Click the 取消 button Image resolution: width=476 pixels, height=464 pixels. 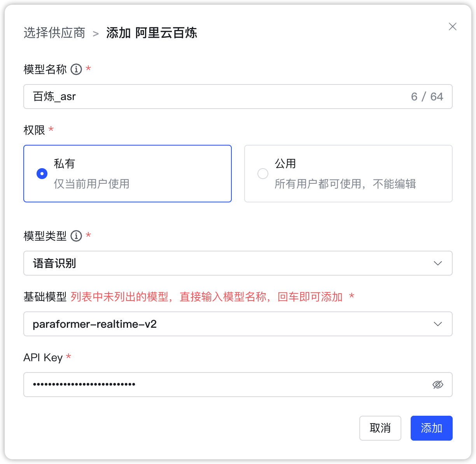point(380,428)
